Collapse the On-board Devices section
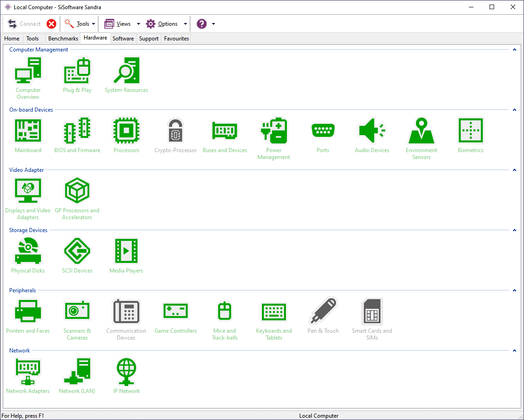Viewport: 524px width, 420px height. pyautogui.click(x=515, y=109)
